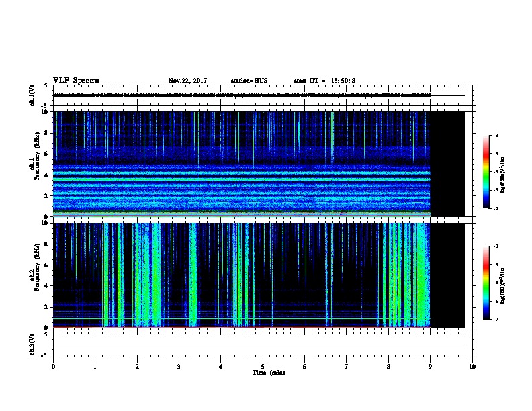Click the -4 label on ch.2 colorbar
This screenshot has width=532, height=411.
pos(496,265)
